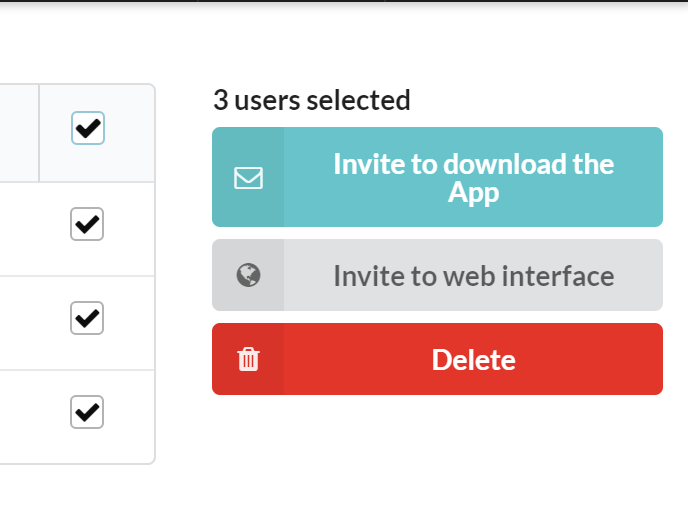Click the 'Delete' label text
Viewport: 688px width, 521px height.
coord(473,360)
